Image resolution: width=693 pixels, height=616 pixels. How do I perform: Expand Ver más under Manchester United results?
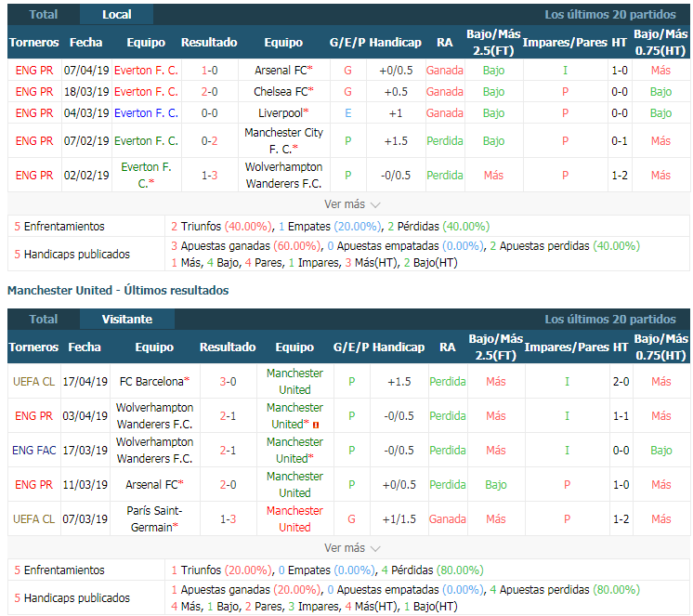click(x=352, y=548)
